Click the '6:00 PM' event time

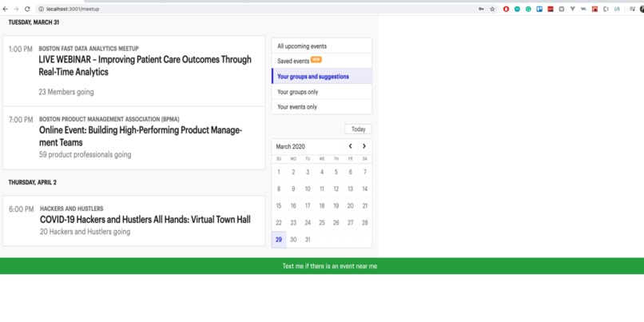[x=22, y=209]
